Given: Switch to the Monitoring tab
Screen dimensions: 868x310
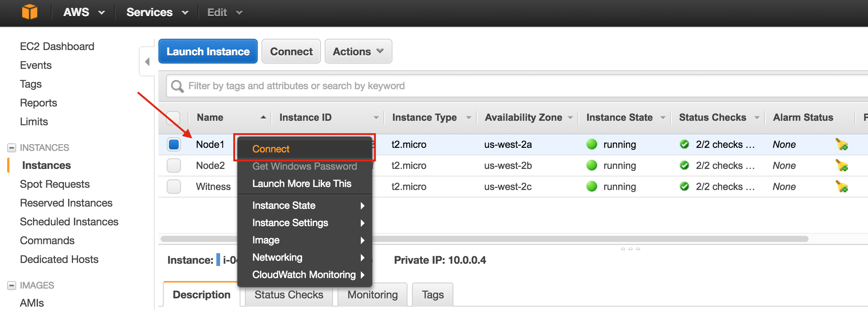Looking at the screenshot, I should pyautogui.click(x=372, y=295).
